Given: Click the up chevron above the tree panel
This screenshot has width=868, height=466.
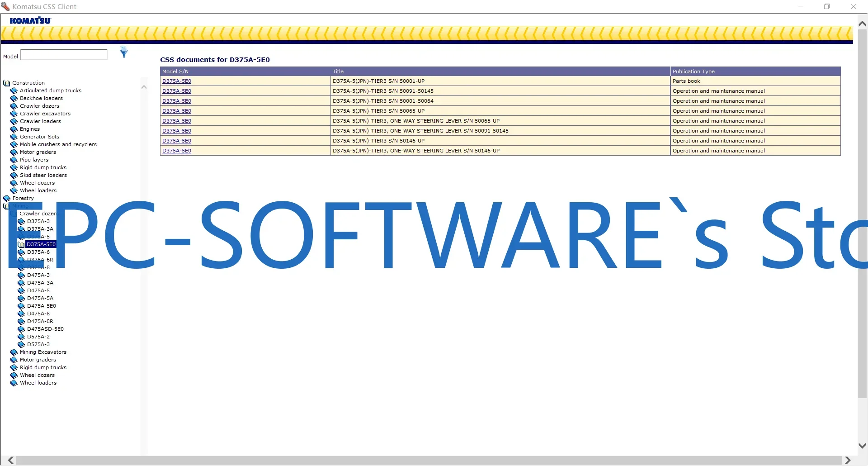Looking at the screenshot, I should [x=144, y=86].
